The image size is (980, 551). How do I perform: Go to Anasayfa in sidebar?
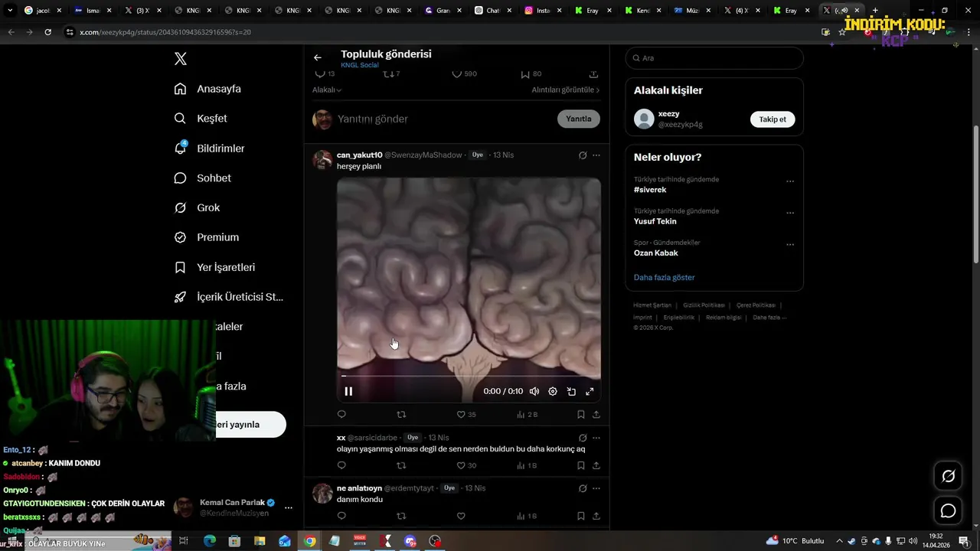point(207,89)
